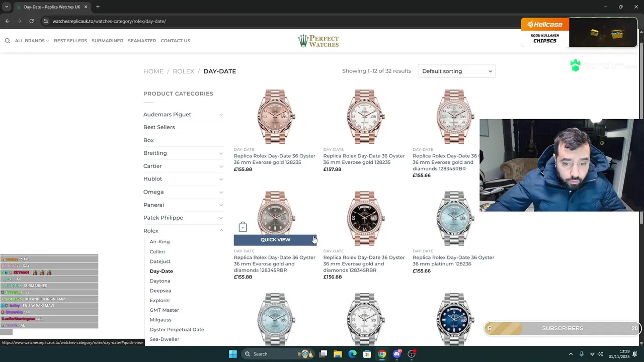Select Milgauss subcategory
644x362 pixels.
tap(160, 320)
